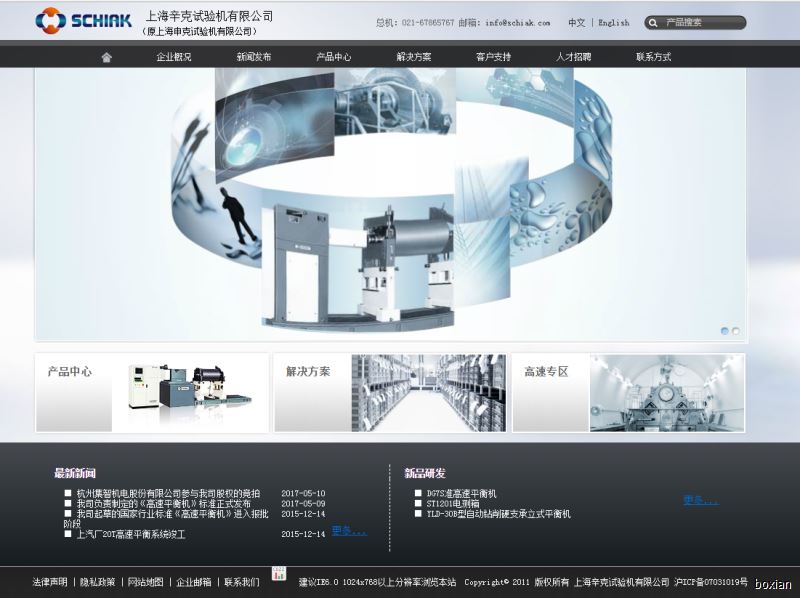Select the first banner slide dot
The image size is (800, 598).
725,331
